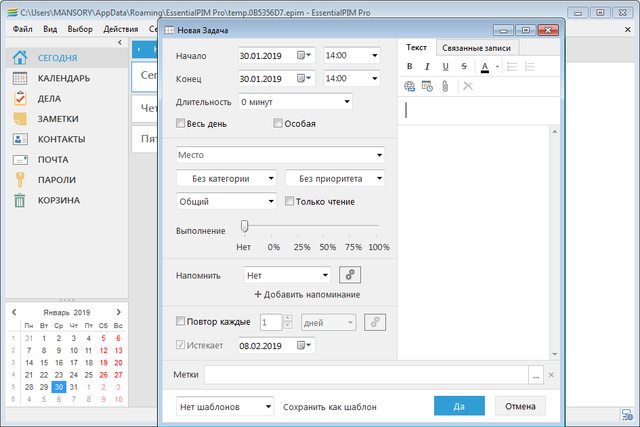Toggle bold text formatting

[x=409, y=67]
